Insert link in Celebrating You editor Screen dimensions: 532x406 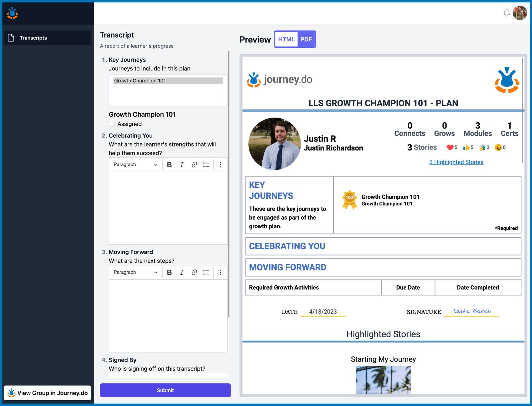pos(194,164)
